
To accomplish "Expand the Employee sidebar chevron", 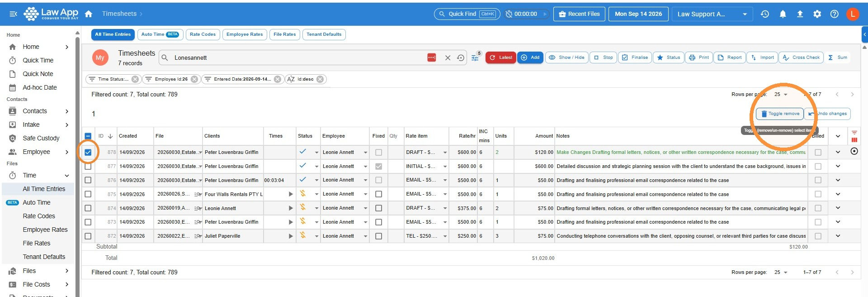I will [67, 152].
